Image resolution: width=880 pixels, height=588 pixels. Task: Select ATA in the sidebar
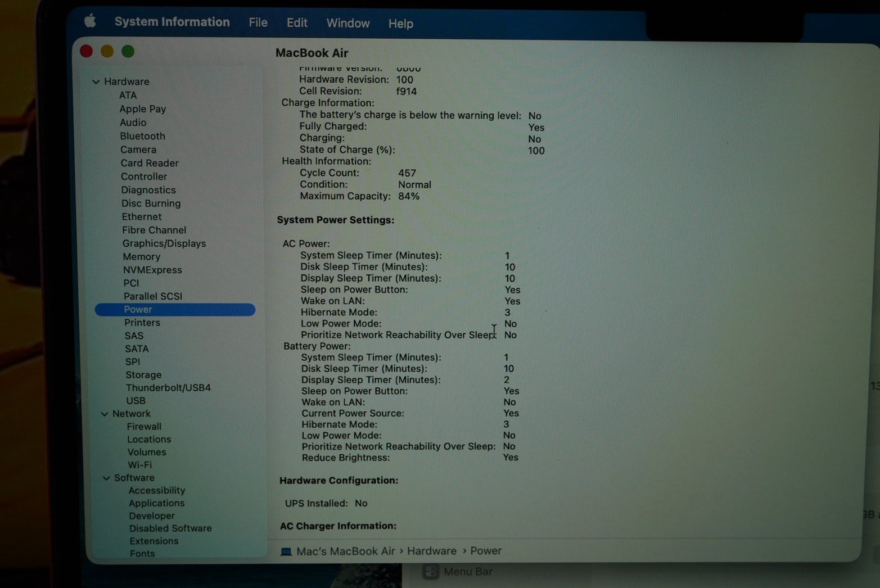click(128, 95)
